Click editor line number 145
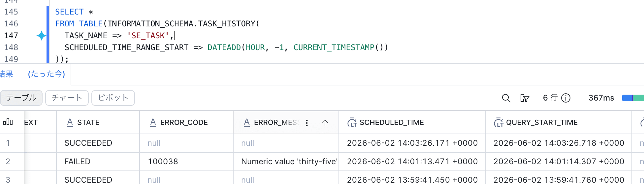The image size is (644, 184). (x=11, y=12)
